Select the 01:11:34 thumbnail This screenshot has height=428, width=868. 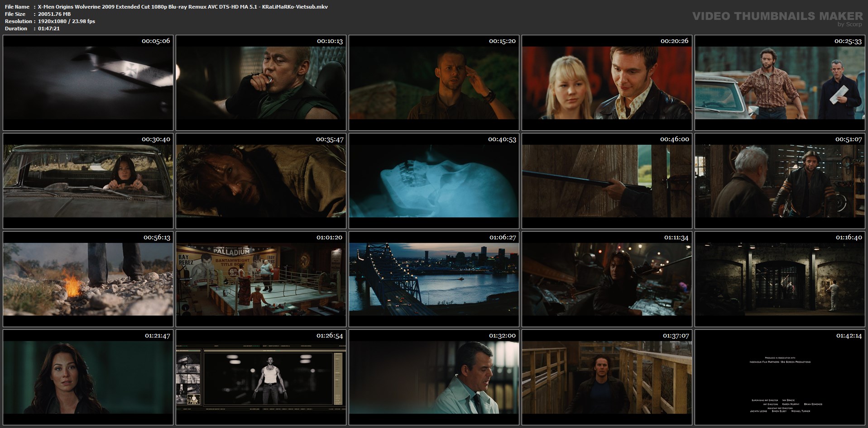click(x=607, y=279)
